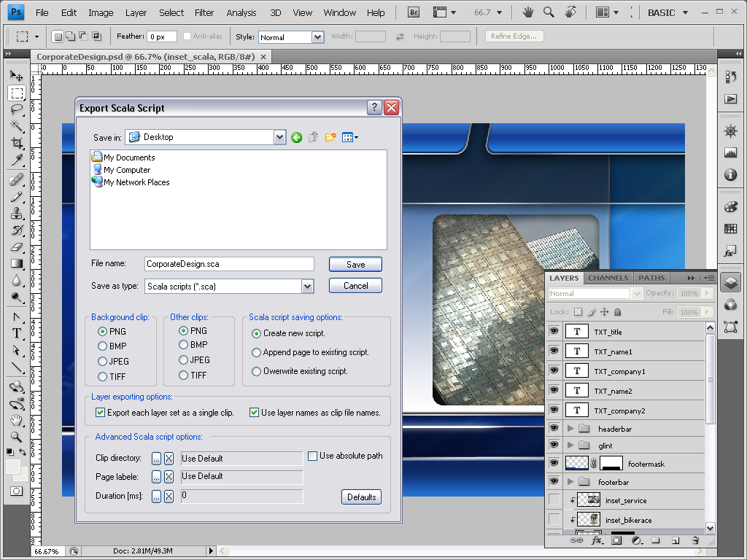This screenshot has height=560, width=747.
Task: Open the Save as type dropdown
Action: coord(307,287)
